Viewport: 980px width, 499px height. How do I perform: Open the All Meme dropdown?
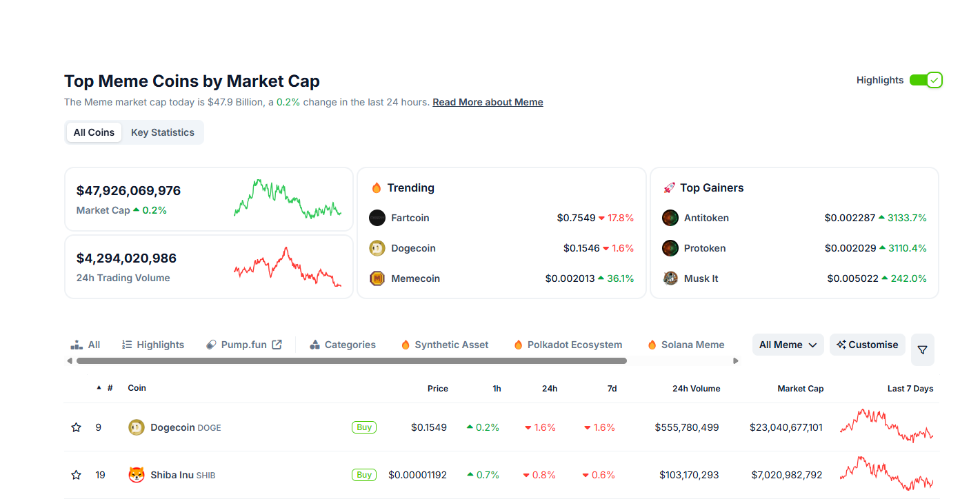(788, 345)
